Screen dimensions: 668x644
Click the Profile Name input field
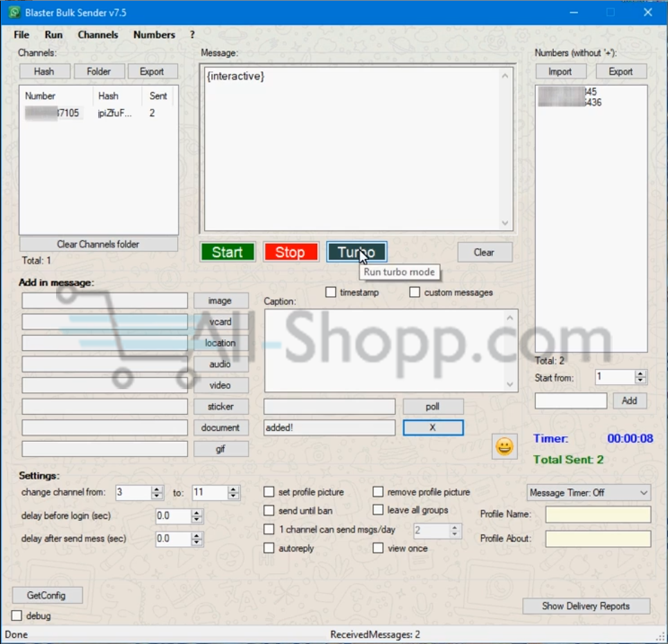pos(597,515)
